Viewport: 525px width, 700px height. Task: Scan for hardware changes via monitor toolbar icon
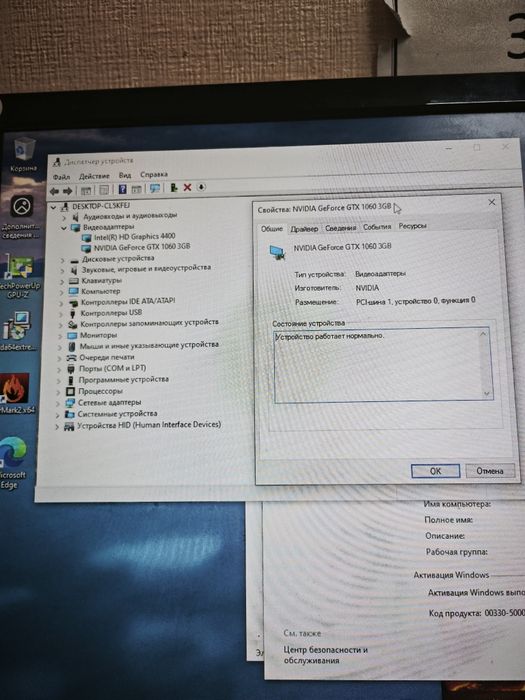pyautogui.click(x=155, y=189)
